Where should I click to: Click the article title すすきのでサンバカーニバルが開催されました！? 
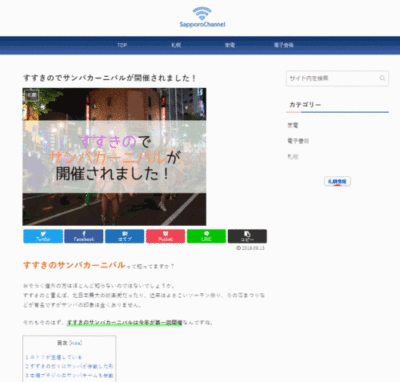tap(110, 78)
